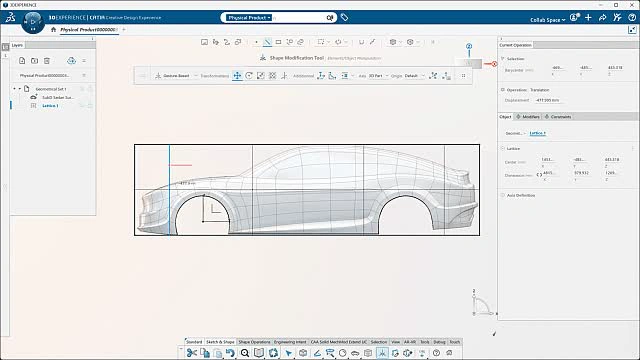Click new folder icon in Layers panel

pyautogui.click(x=34, y=61)
